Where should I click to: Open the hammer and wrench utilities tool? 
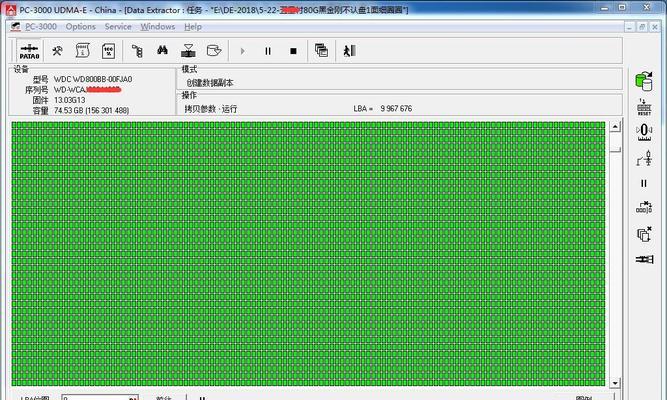click(x=57, y=51)
